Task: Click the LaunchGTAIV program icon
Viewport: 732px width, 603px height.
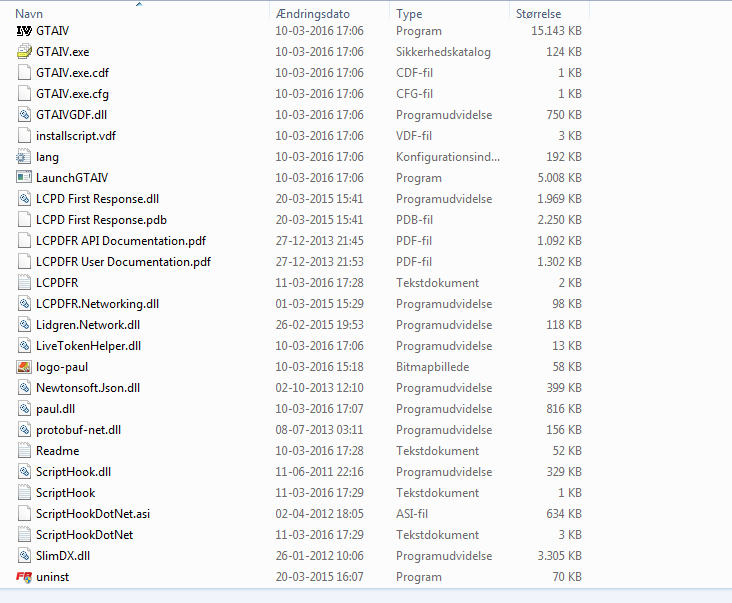Action: 24,178
